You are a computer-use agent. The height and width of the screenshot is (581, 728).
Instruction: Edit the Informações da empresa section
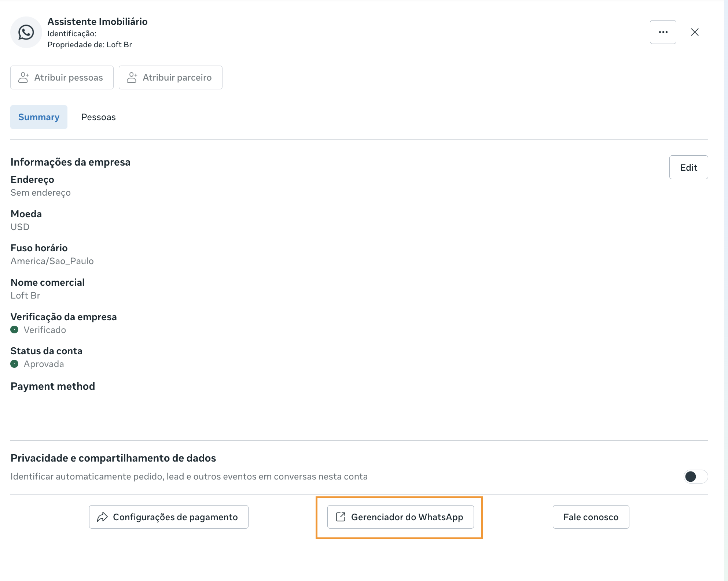688,167
